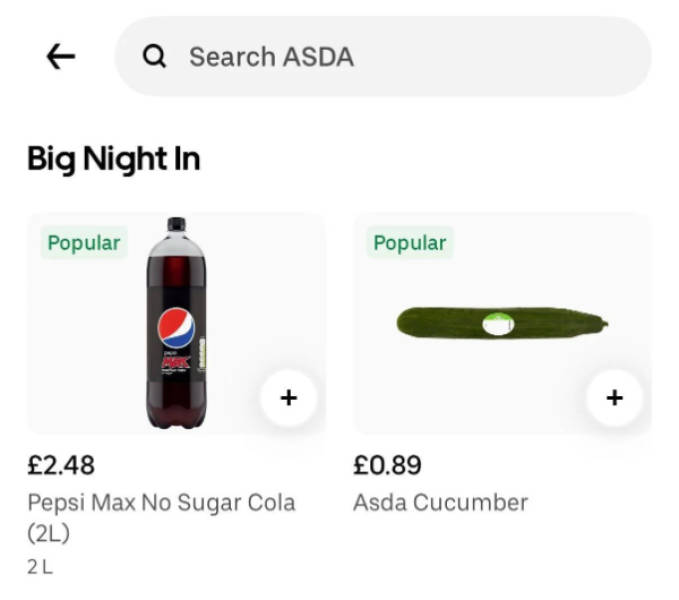The width and height of the screenshot is (679, 600).
Task: Click the white sticker on the cucumber
Action: (x=497, y=323)
